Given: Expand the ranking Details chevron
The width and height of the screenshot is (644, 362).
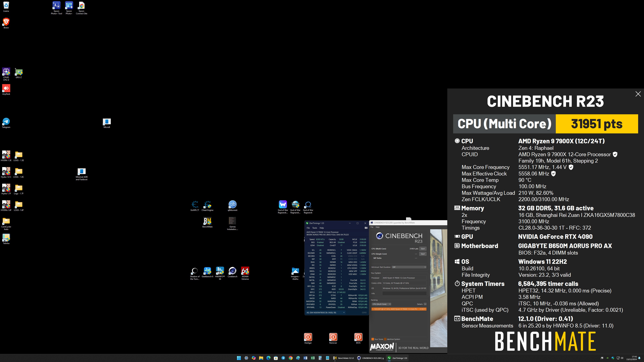Looking at the screenshot, I should tap(425, 304).
